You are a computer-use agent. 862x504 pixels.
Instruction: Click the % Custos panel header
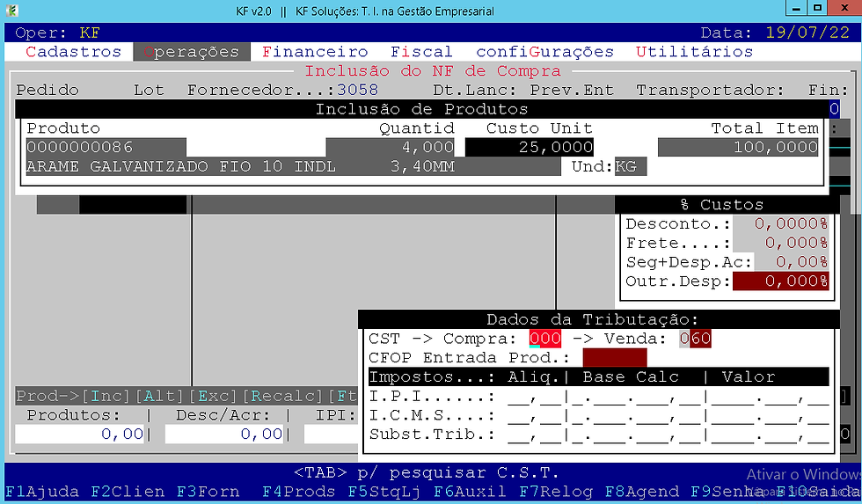click(721, 205)
